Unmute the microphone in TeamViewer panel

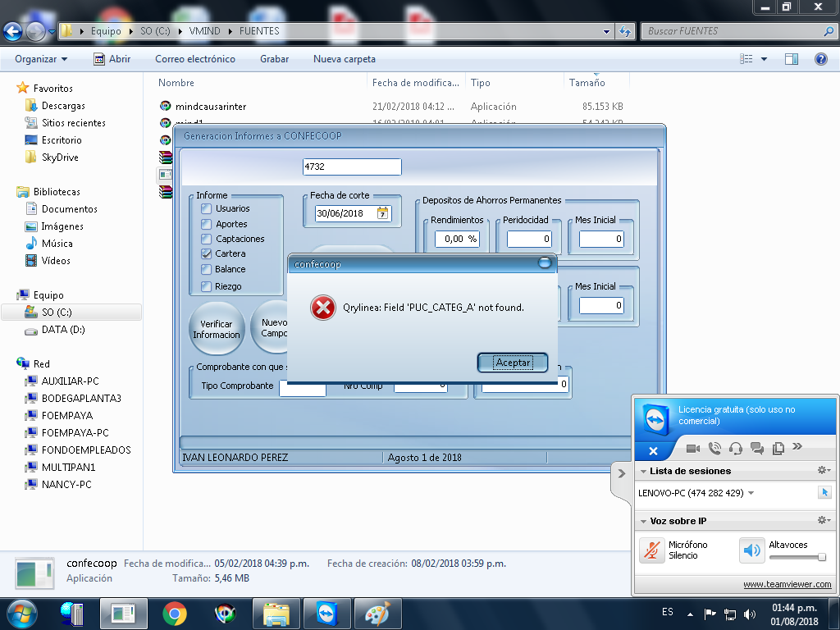(x=652, y=550)
